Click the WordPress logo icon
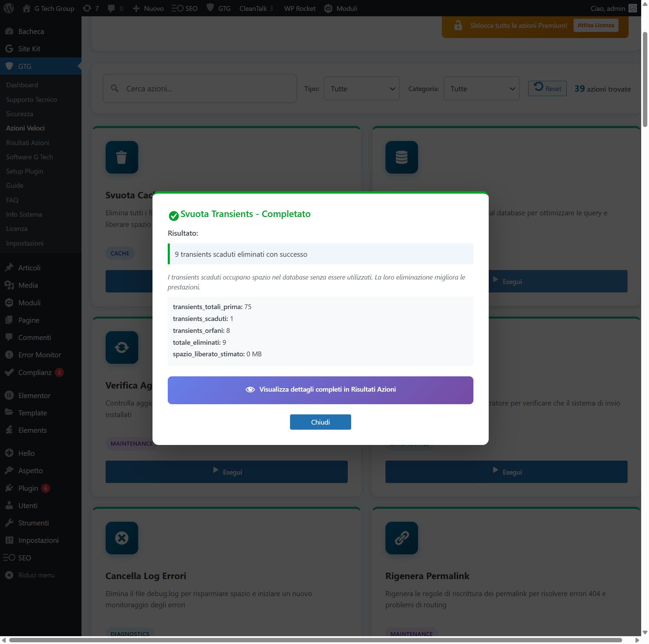This screenshot has height=644, width=649. pos(8,8)
